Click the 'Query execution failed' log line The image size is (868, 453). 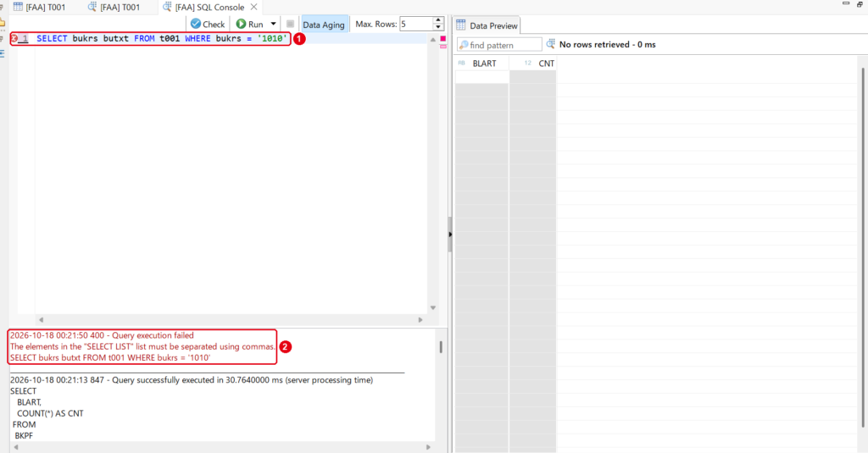102,335
